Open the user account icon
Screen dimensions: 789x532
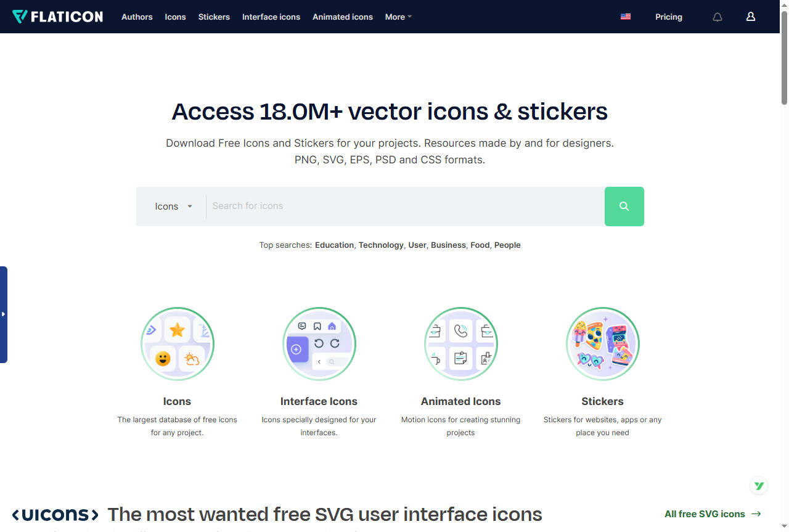(x=750, y=17)
